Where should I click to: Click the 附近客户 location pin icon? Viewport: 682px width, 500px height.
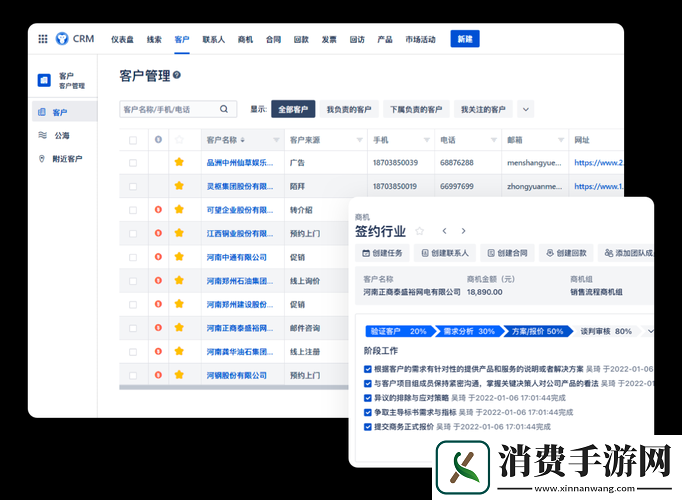click(x=42, y=159)
